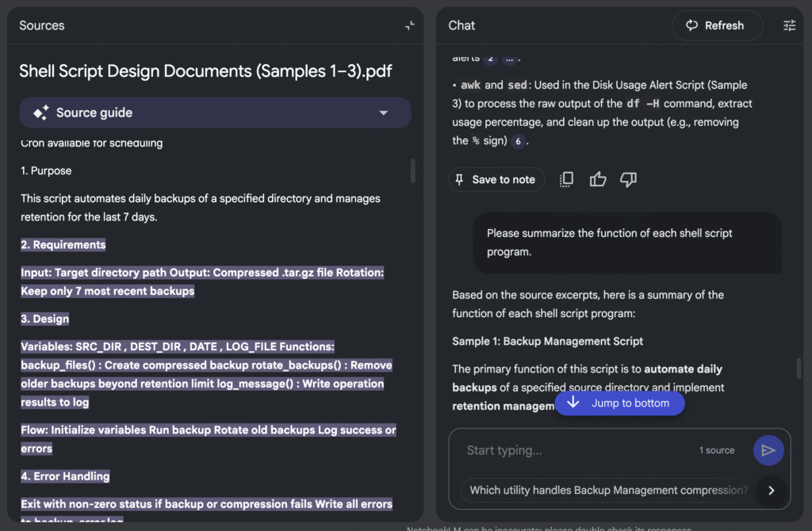Click Jump to bottom button
Viewport: 812px width, 531px height.
tap(619, 403)
